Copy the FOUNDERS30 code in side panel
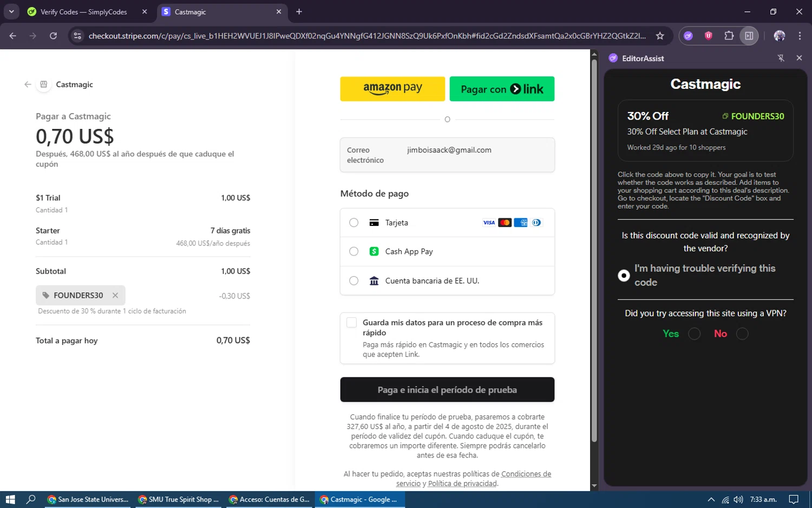 click(753, 116)
